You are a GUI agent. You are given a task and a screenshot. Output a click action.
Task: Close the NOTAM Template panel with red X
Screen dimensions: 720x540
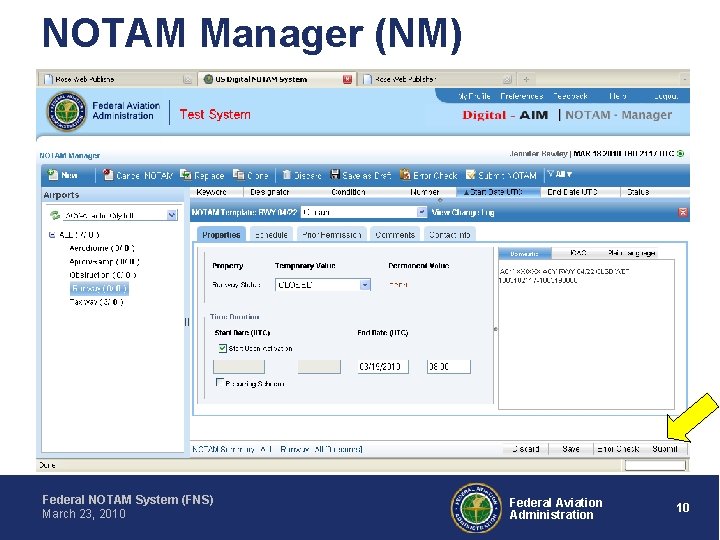click(683, 212)
